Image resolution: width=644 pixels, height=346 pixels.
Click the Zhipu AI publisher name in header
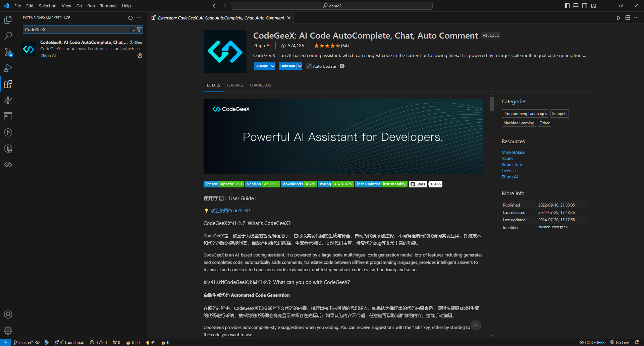(x=262, y=46)
